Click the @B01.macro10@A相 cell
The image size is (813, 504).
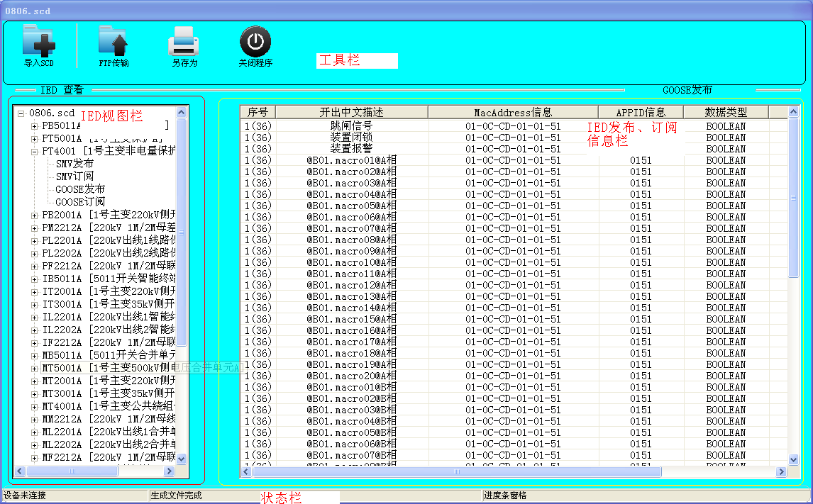tap(352, 262)
